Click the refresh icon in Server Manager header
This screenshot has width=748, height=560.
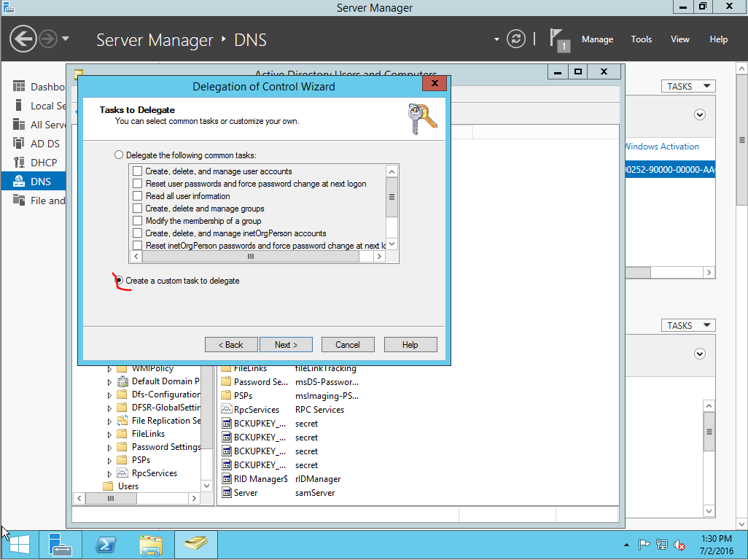coord(515,39)
